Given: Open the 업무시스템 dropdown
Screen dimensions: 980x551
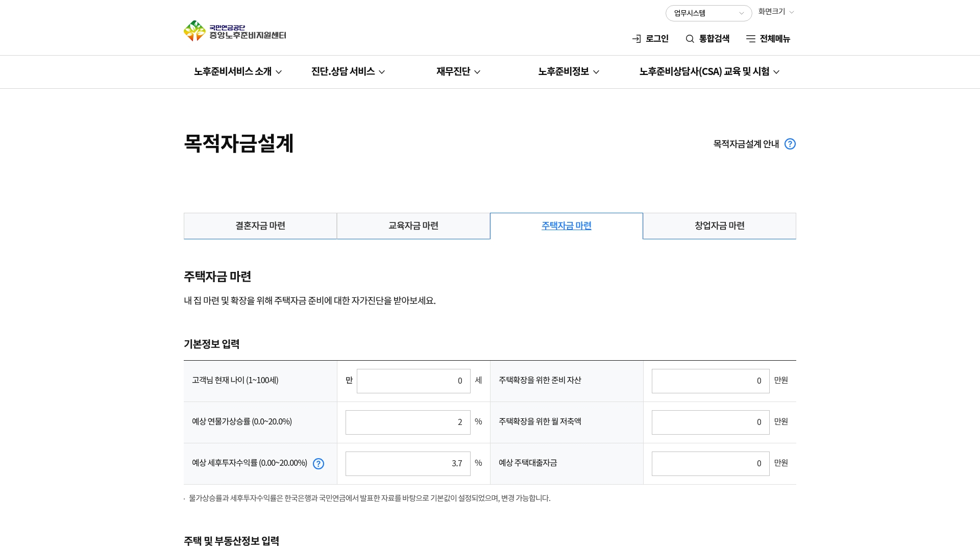Looking at the screenshot, I should [708, 13].
